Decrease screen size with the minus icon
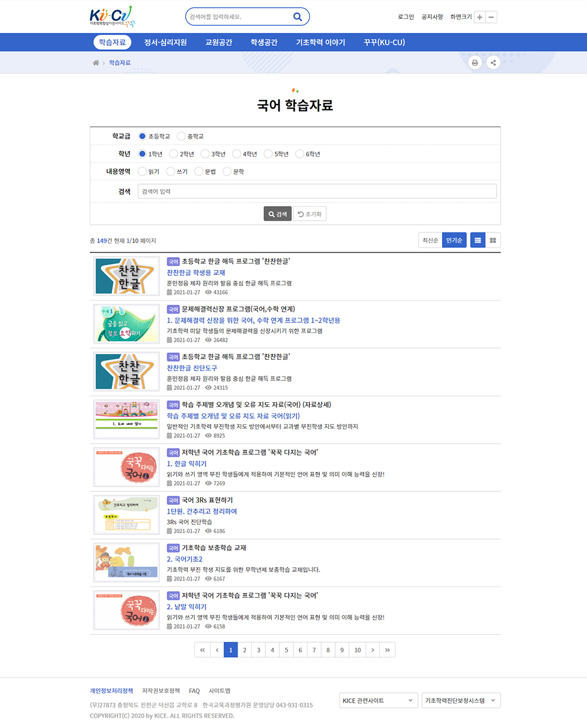587x728 pixels. pos(491,17)
